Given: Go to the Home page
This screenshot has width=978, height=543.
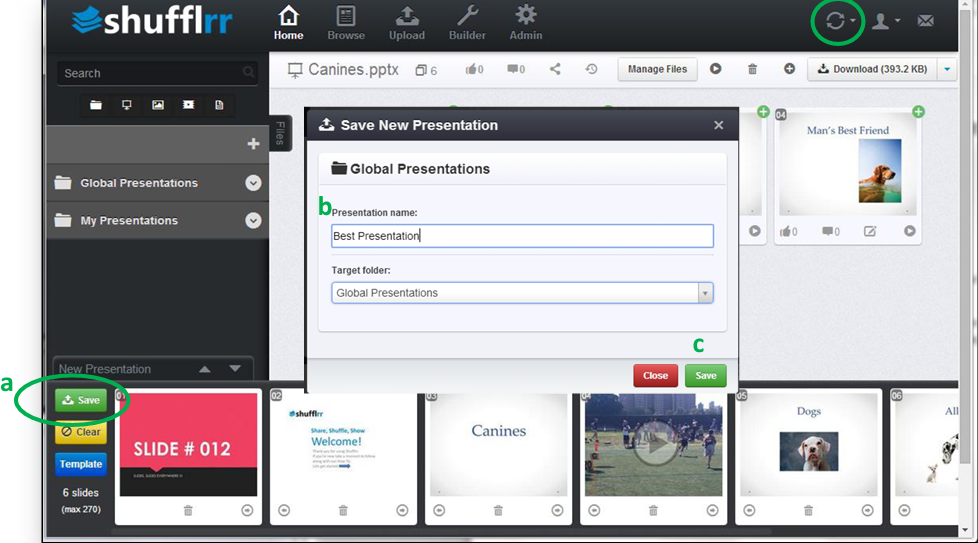Looking at the screenshot, I should pyautogui.click(x=288, y=24).
